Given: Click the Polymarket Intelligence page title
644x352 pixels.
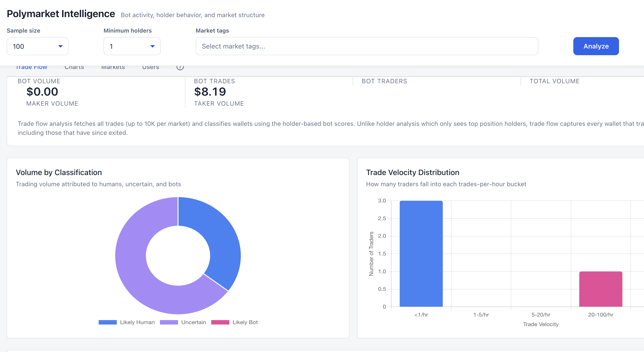Looking at the screenshot, I should point(61,14).
